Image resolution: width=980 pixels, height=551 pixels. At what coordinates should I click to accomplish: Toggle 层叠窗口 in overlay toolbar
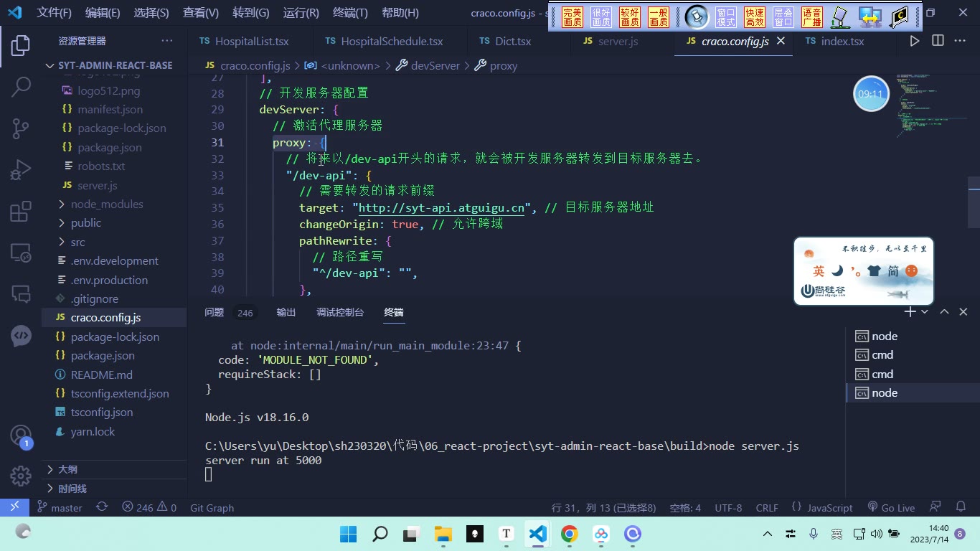pyautogui.click(x=783, y=17)
